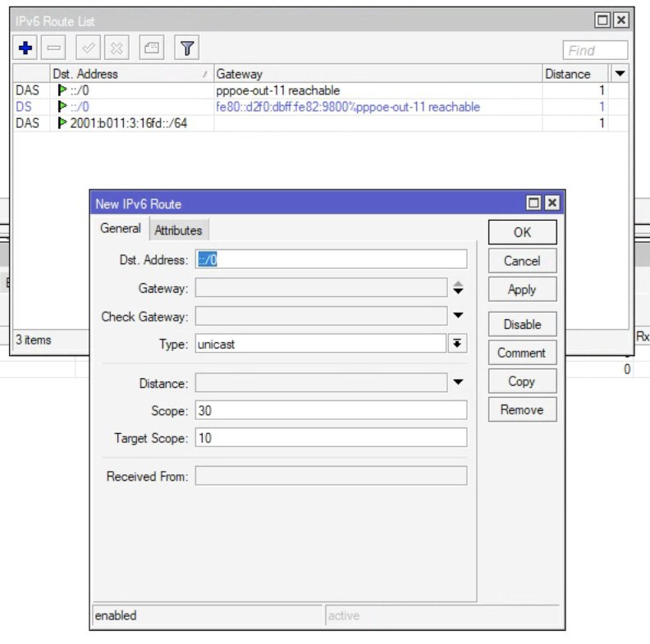
Task: Click the minus Remove icon in toolbar
Action: click(x=53, y=48)
